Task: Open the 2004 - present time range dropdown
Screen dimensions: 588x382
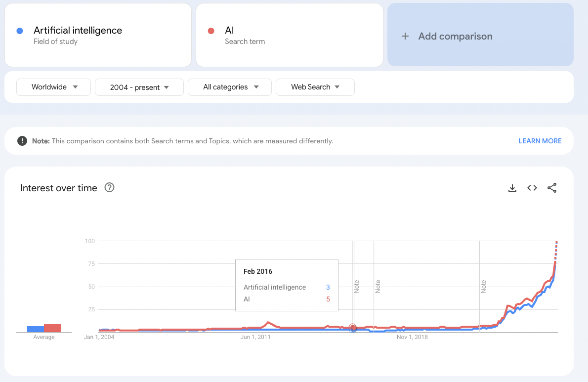Action: click(x=139, y=87)
